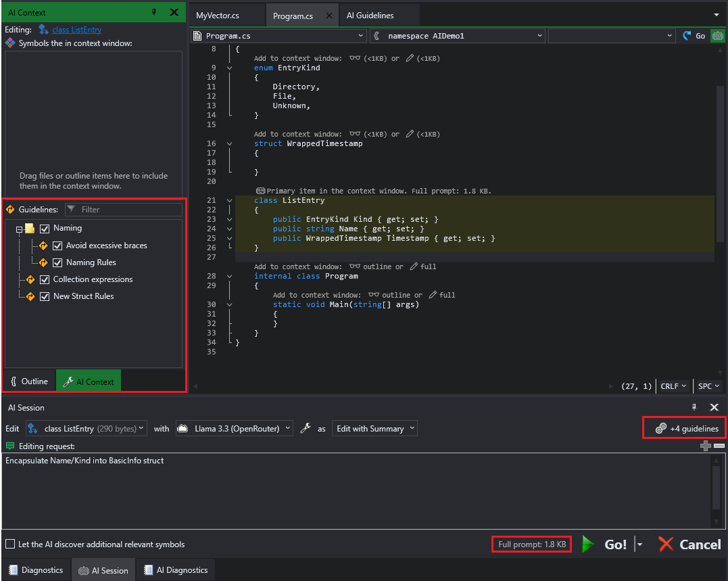Screen dimensions: 728x581
Task: Enable Let the AI discover additional symbols
Action: (9, 544)
